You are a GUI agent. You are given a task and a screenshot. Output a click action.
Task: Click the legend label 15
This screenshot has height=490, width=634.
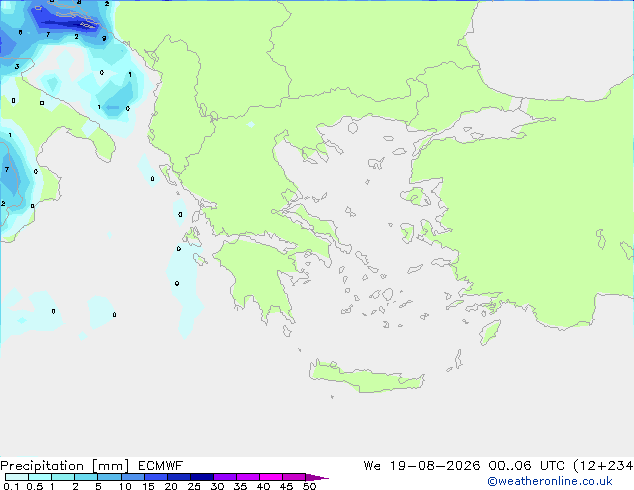tap(148, 486)
